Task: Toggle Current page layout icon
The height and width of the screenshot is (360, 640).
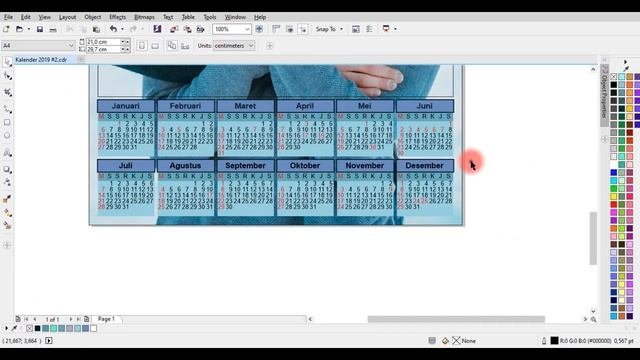Action: point(185,46)
